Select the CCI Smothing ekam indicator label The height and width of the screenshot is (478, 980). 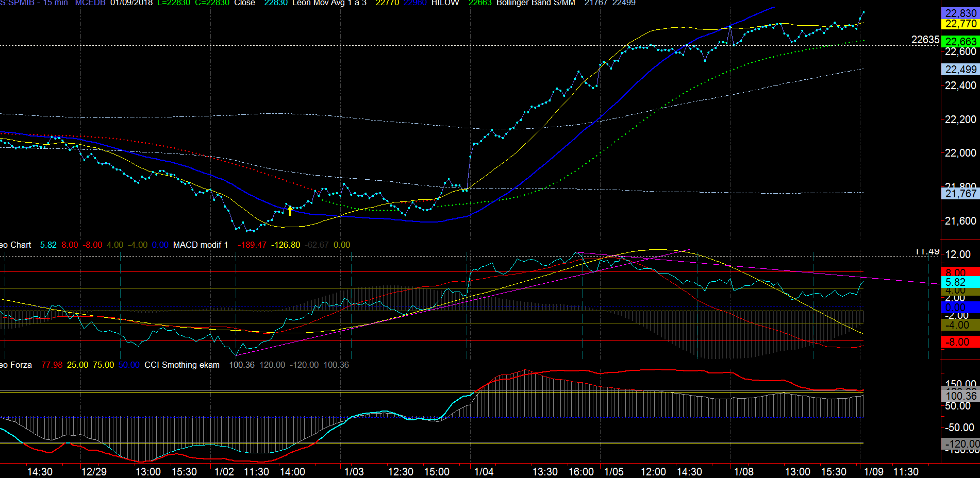pyautogui.click(x=182, y=365)
